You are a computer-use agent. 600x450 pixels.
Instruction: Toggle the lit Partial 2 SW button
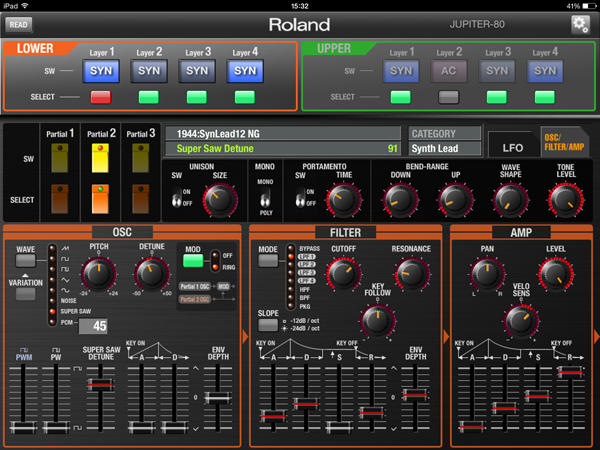click(x=100, y=158)
